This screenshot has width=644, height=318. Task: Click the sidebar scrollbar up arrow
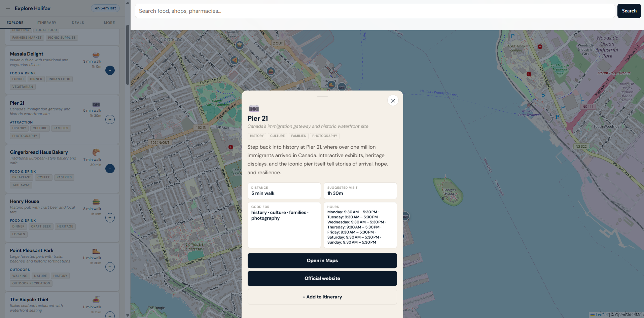click(x=128, y=3)
